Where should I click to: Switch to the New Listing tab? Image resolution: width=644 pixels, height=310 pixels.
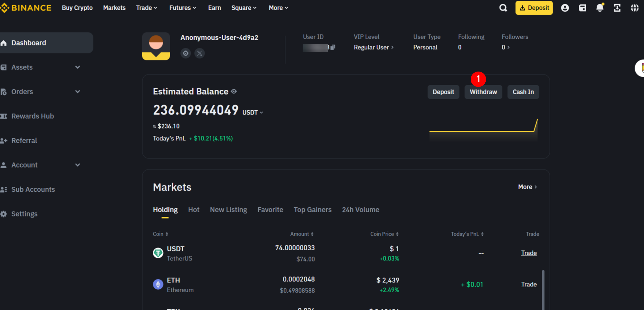pos(228,210)
